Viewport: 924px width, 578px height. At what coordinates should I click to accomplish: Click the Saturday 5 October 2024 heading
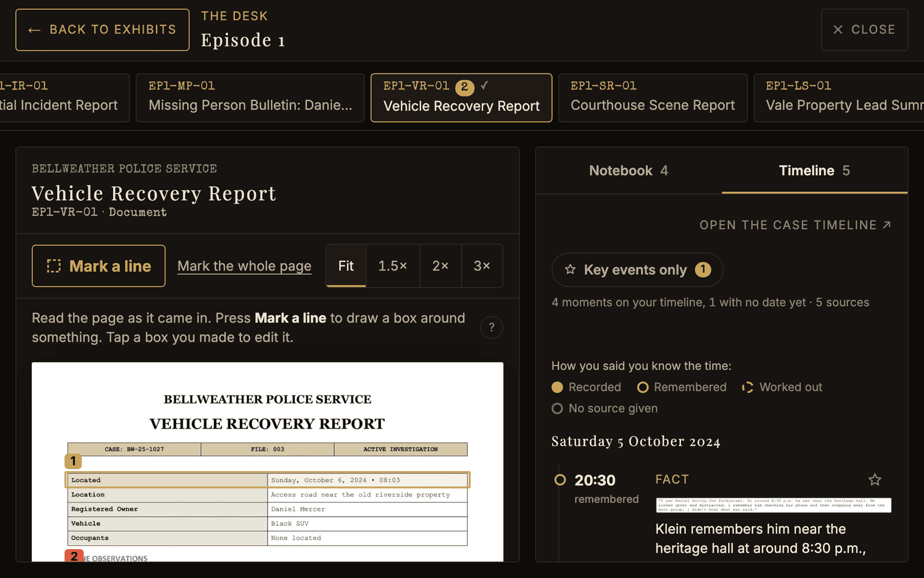(636, 442)
